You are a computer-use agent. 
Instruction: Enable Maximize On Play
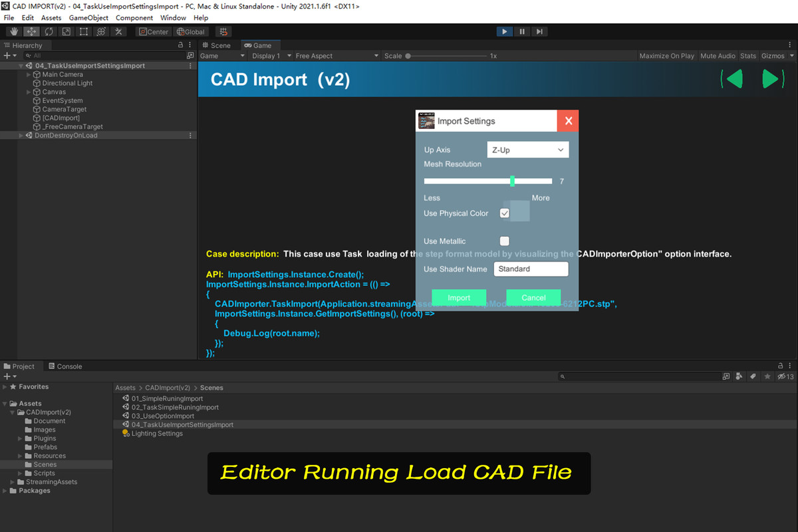(x=666, y=56)
